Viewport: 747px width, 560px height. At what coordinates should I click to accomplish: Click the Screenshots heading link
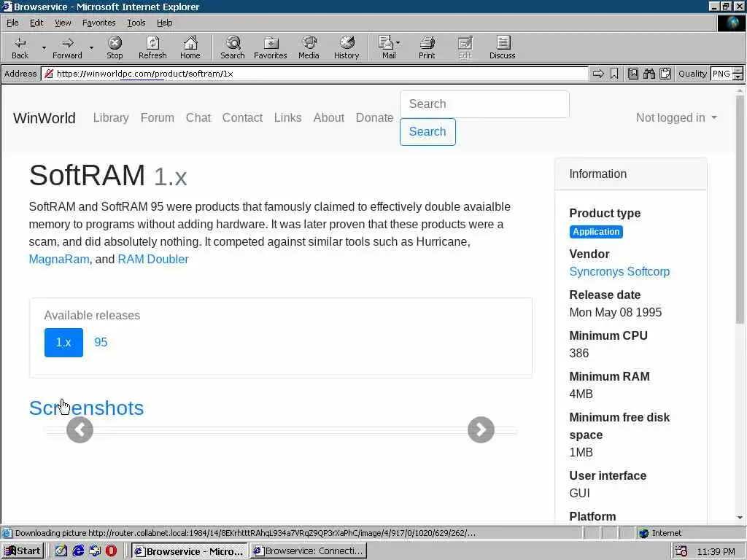(86, 408)
